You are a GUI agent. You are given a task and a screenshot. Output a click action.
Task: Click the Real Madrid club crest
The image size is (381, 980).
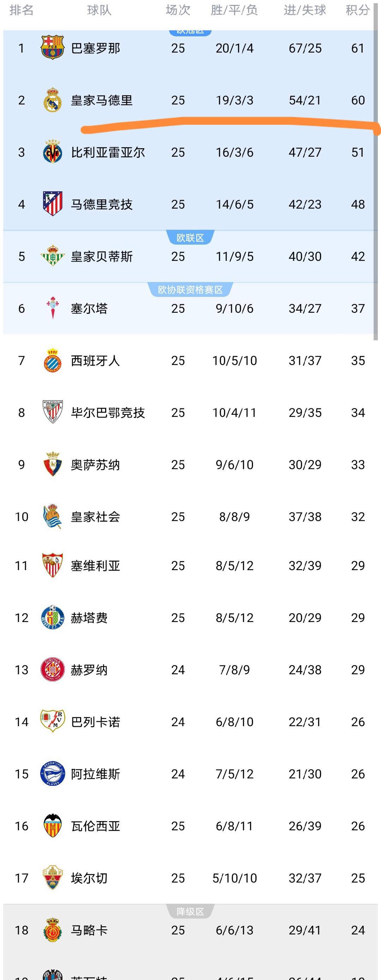click(x=52, y=100)
